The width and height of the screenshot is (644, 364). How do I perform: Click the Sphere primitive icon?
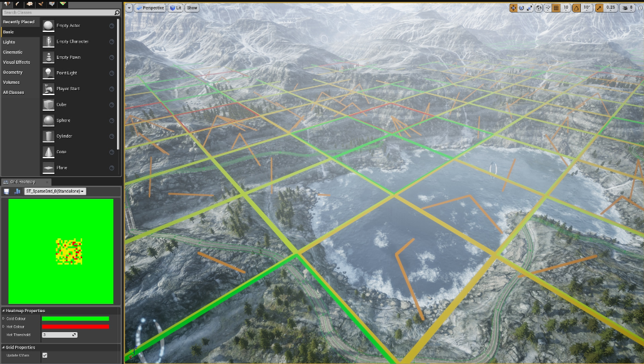(49, 120)
